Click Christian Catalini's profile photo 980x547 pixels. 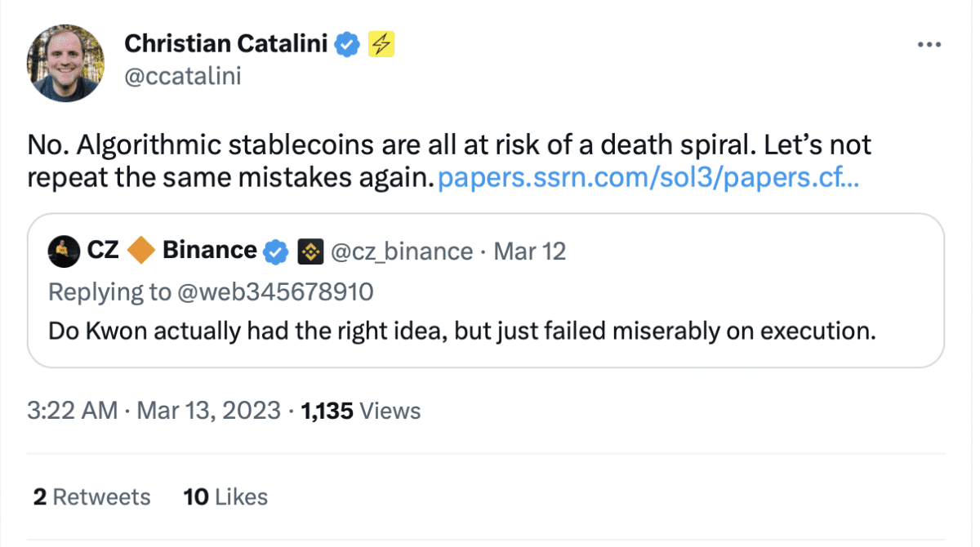[x=65, y=63]
